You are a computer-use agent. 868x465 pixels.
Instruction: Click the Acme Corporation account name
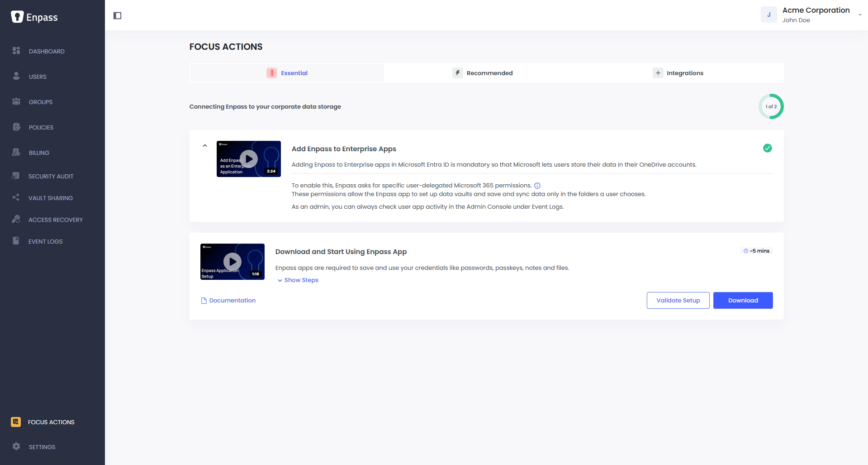(816, 10)
